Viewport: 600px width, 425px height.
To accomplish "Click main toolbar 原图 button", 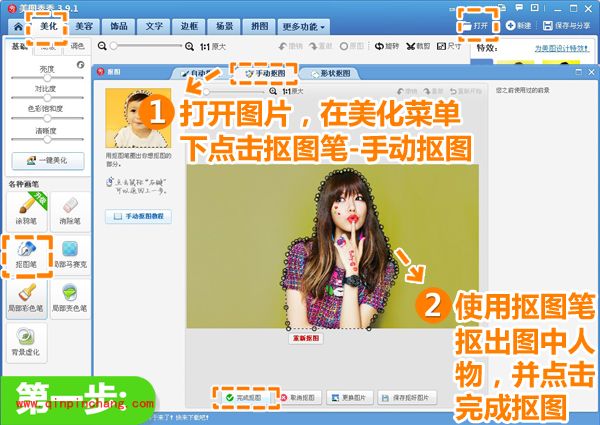I will [352, 46].
